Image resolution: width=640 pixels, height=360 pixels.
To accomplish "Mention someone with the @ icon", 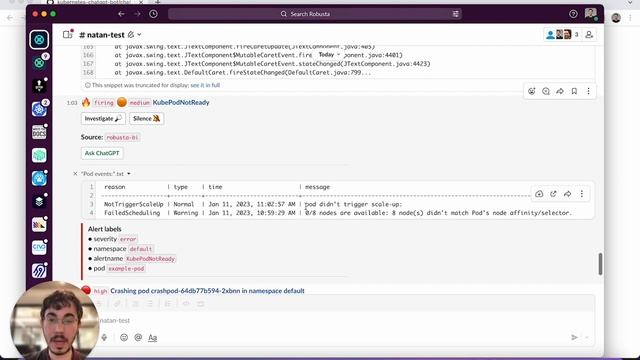I will click(138, 338).
